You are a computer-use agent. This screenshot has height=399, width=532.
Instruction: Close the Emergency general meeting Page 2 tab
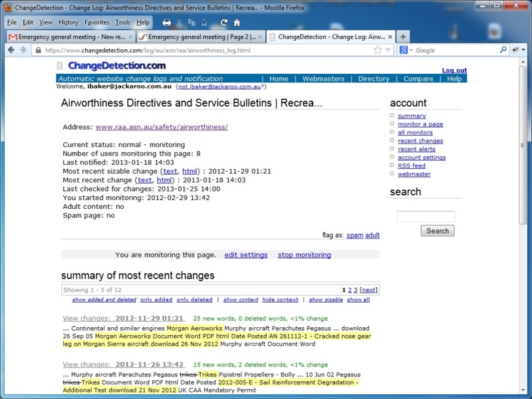[260, 37]
